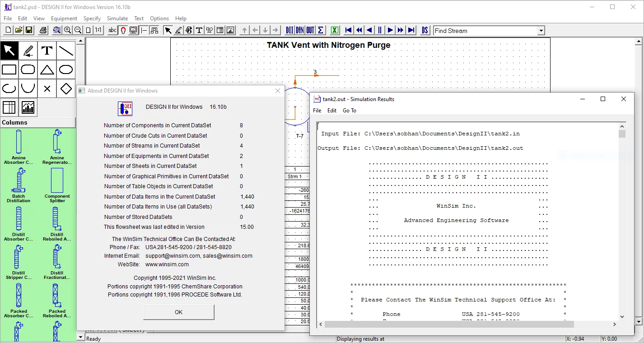Click the 1:1 actual size icon

[x=98, y=30]
